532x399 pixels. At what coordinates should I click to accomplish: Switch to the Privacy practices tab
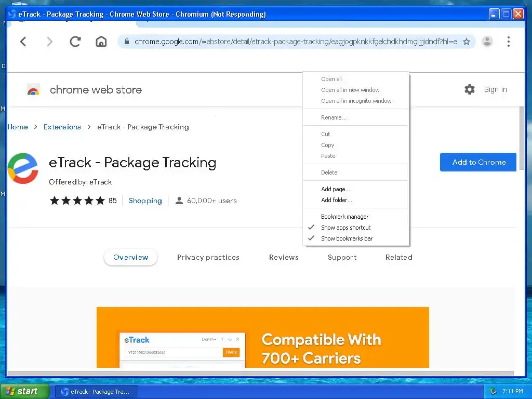pyautogui.click(x=208, y=257)
